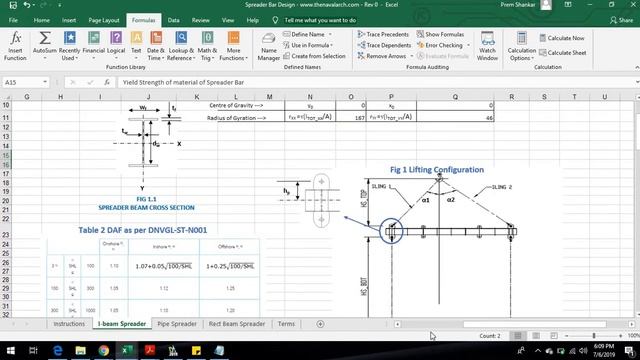The width and height of the screenshot is (640, 360).
Task: Click the Undo arrow icon
Action: pos(27,5)
